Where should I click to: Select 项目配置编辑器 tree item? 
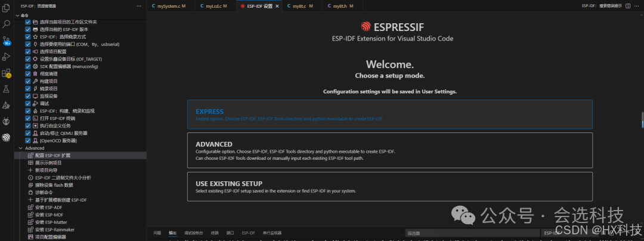(80, 237)
